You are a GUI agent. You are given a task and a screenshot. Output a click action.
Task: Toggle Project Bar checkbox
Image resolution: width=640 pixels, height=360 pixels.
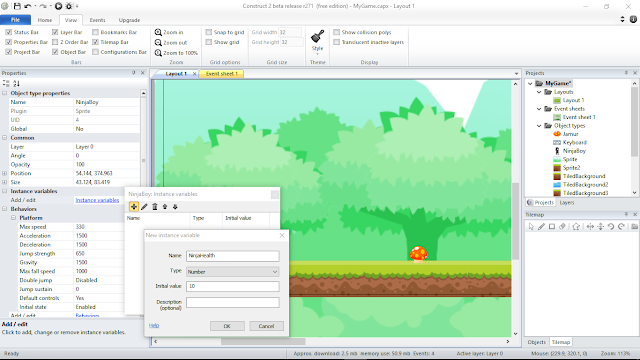click(9, 52)
